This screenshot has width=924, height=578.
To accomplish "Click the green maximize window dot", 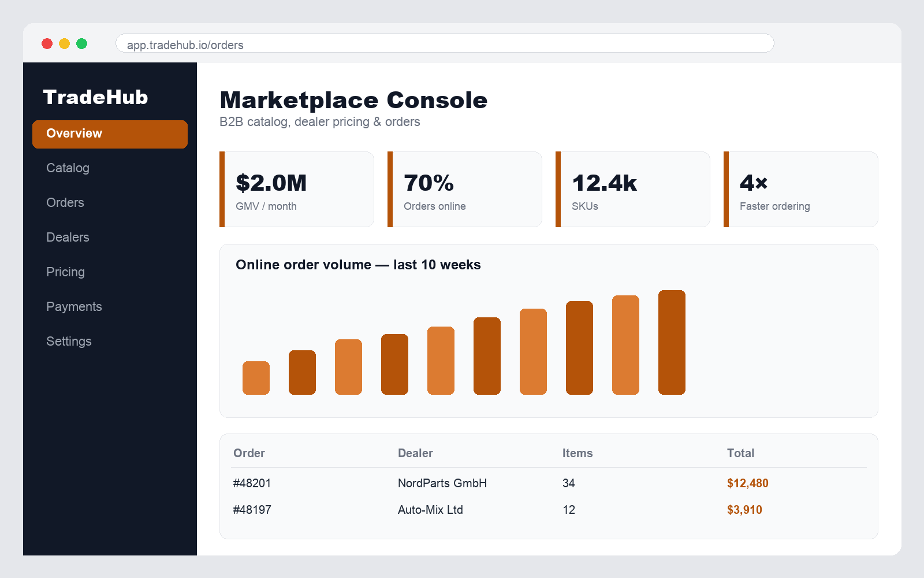I will (x=82, y=43).
